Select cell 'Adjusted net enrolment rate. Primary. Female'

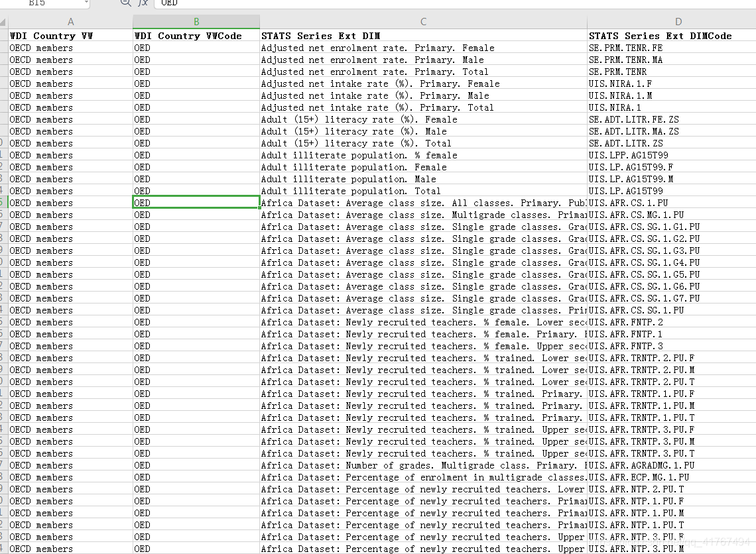click(423, 48)
